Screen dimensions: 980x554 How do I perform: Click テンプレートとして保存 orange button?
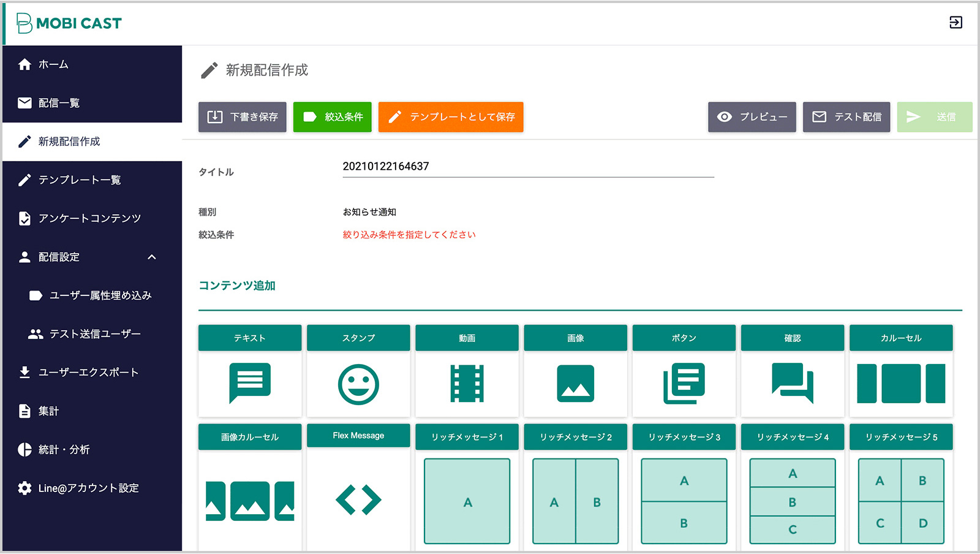point(451,117)
